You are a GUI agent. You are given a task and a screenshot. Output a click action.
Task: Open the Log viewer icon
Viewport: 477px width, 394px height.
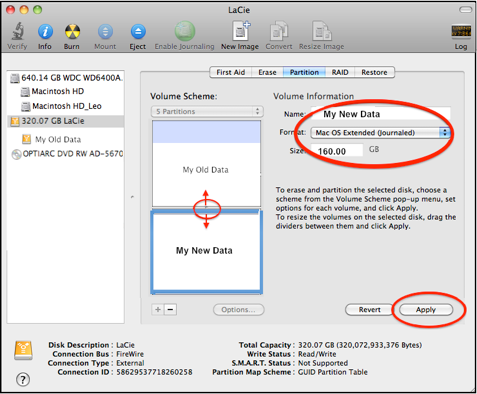(461, 31)
